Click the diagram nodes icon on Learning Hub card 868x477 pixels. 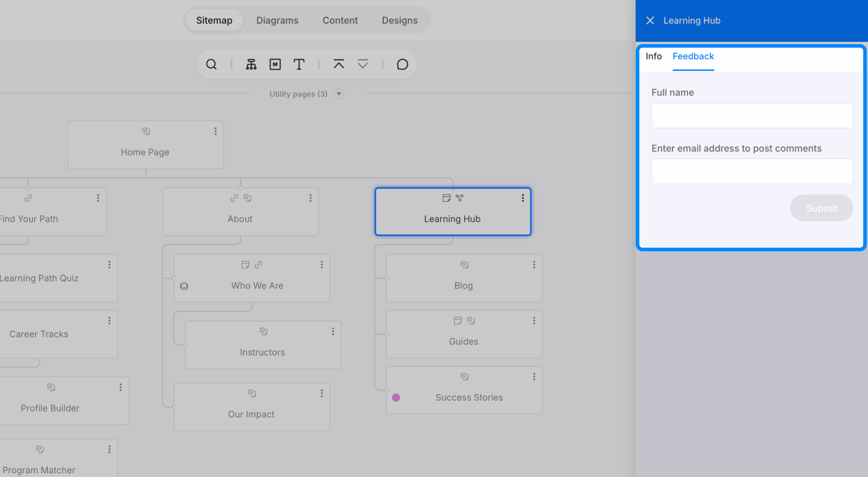point(459,198)
